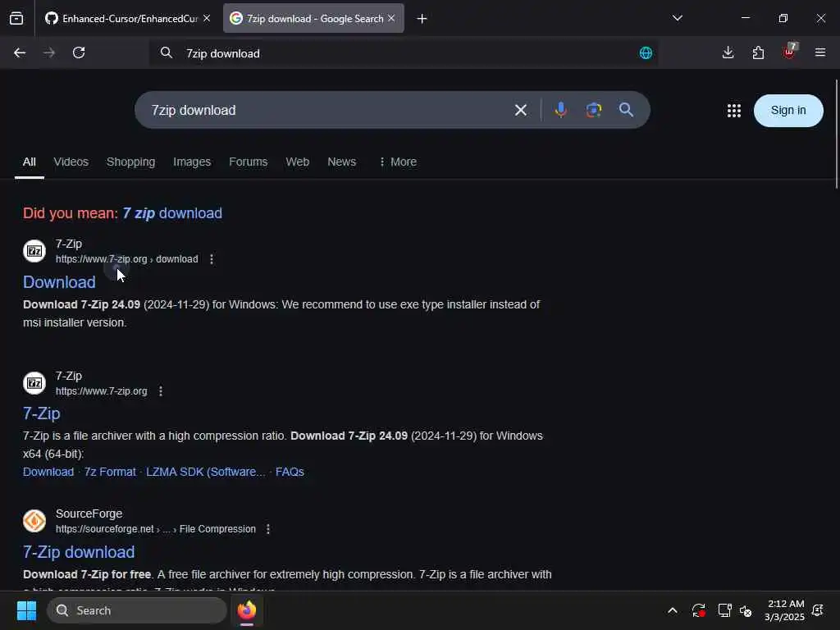Open the Firefox View tab overview icon
The image size is (840, 630).
coord(16,19)
